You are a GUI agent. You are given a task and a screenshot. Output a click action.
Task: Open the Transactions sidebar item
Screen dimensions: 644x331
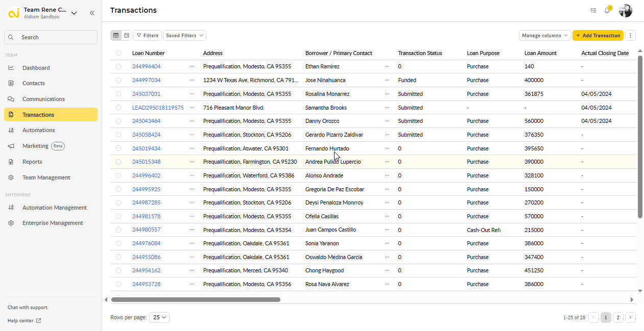point(51,115)
